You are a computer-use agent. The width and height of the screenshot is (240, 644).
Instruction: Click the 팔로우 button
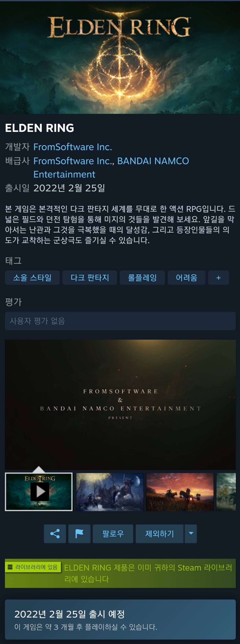(x=113, y=533)
